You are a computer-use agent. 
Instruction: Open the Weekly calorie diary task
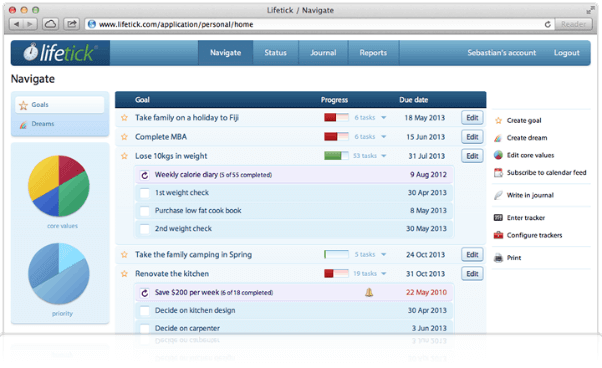pyautogui.click(x=294, y=175)
